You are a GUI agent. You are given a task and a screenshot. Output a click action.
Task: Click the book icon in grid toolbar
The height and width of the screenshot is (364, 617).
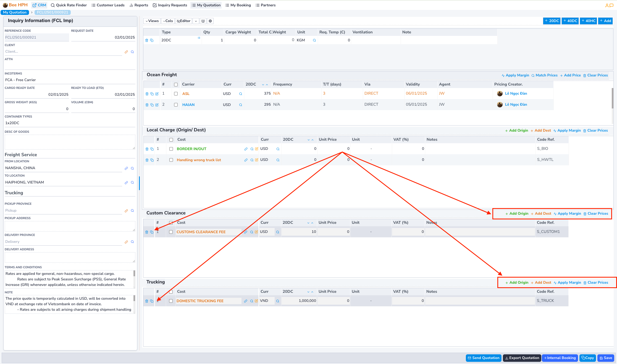(203, 21)
